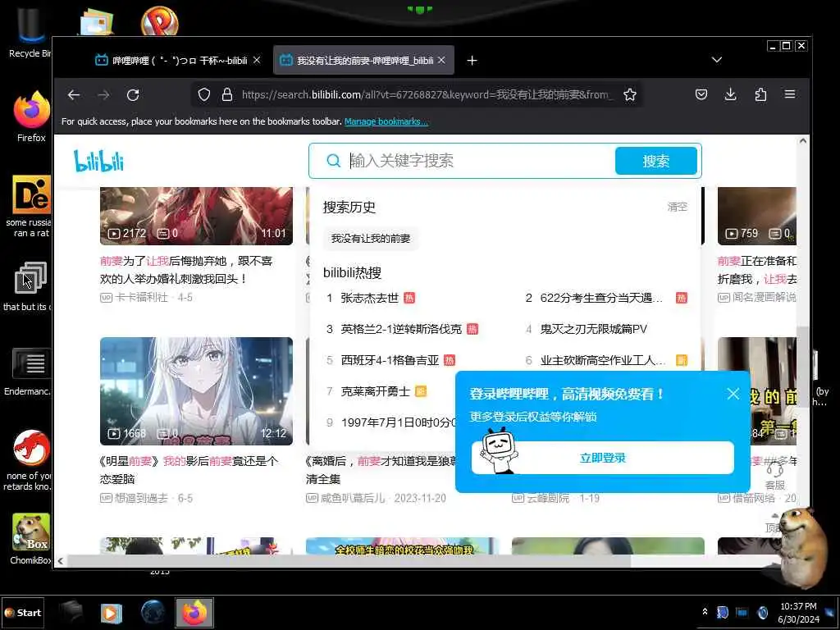Open white-haired girl thumbnail 12:12
The height and width of the screenshot is (630, 840).
(196, 391)
